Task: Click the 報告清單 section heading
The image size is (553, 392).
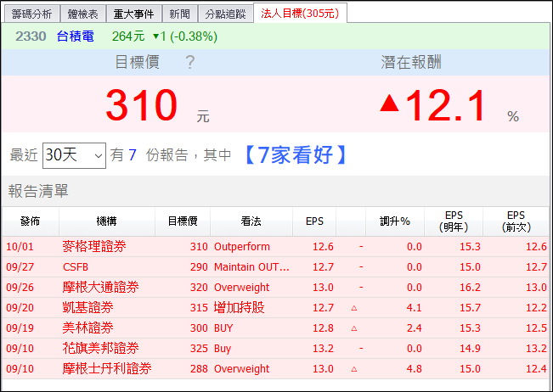Action: 38,191
